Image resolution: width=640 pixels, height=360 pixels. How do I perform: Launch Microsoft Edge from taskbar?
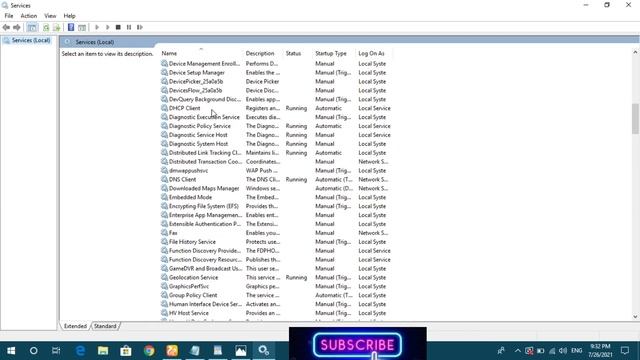pos(80,351)
